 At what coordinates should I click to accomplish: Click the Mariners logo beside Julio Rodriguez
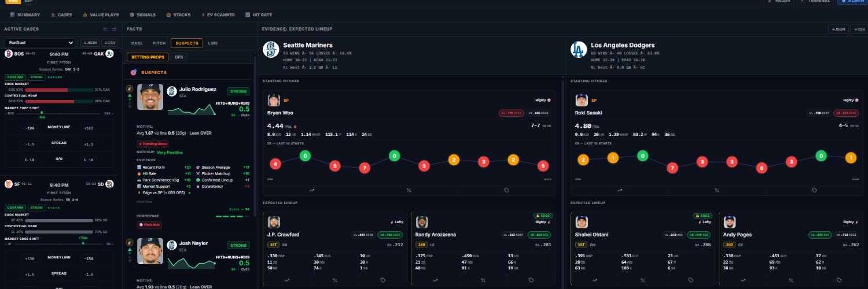point(172,91)
